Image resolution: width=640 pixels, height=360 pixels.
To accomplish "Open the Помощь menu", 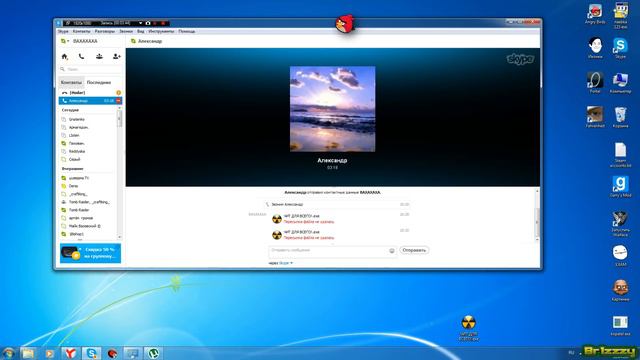I will coord(187,31).
